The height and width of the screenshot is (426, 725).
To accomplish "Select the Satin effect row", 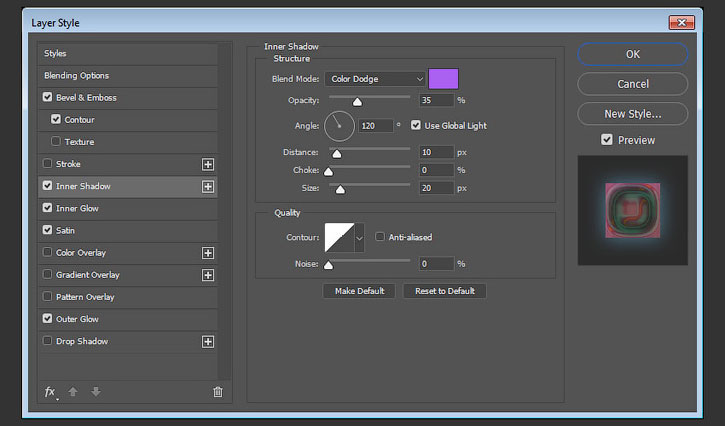I will [x=128, y=231].
